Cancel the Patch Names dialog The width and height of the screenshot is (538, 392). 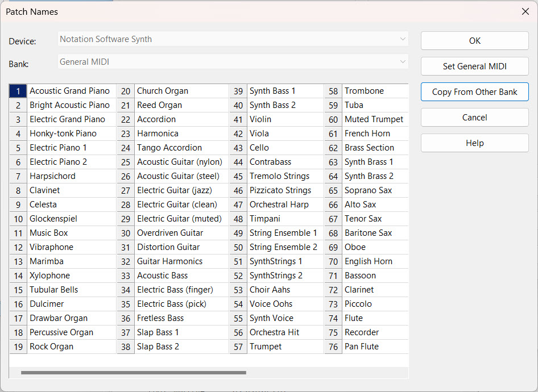tap(474, 118)
